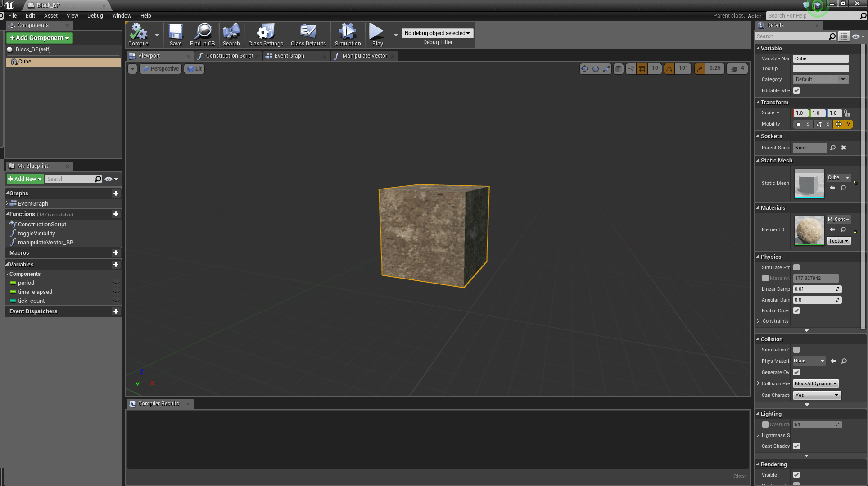The width and height of the screenshot is (868, 486).
Task: Save the Block_BP asset
Action: 175,34
